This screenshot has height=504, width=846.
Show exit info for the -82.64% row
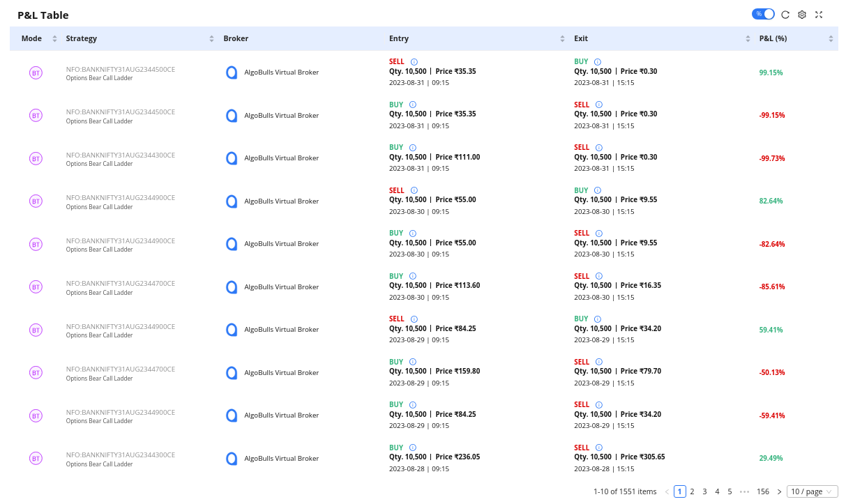pyautogui.click(x=600, y=234)
